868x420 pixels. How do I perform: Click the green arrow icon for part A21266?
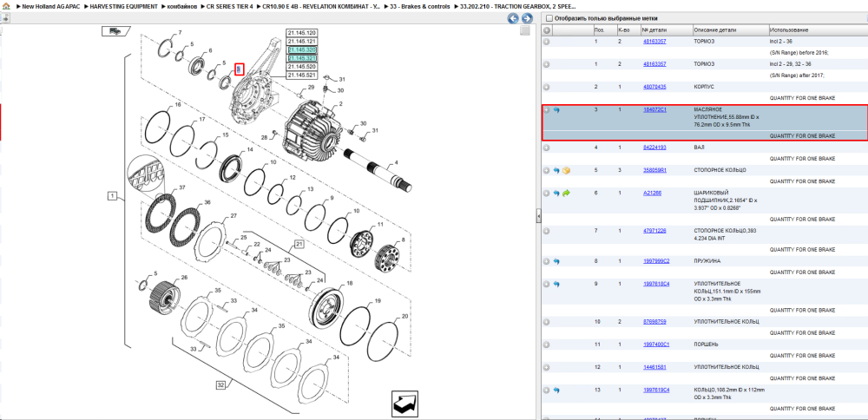tap(566, 194)
